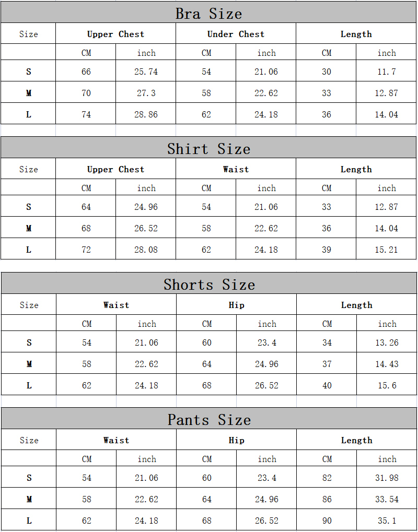Select the 25.74 inch cell in Bra table

click(146, 71)
